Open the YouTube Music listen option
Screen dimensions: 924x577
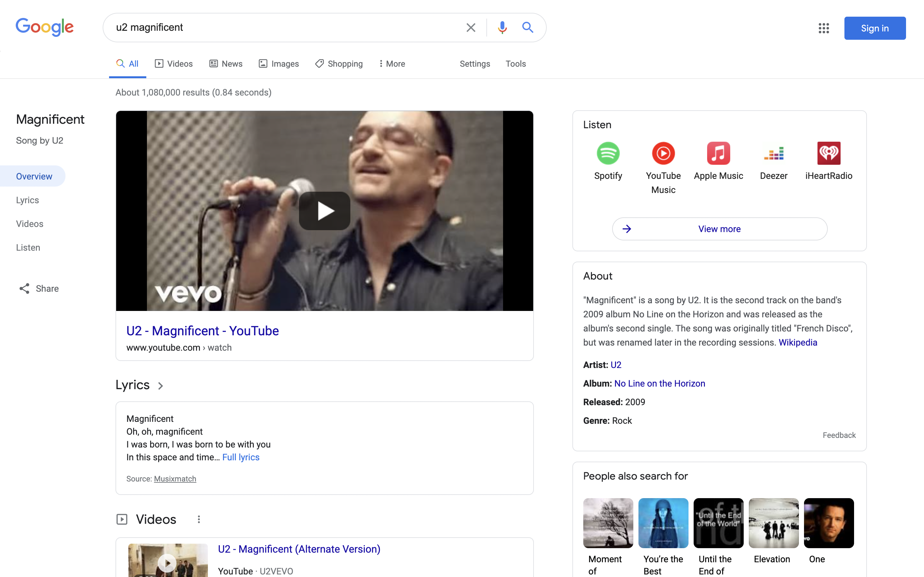(x=663, y=154)
